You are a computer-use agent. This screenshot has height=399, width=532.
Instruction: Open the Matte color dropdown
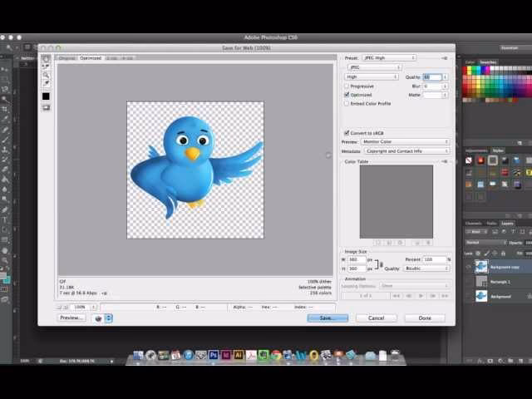(436, 95)
